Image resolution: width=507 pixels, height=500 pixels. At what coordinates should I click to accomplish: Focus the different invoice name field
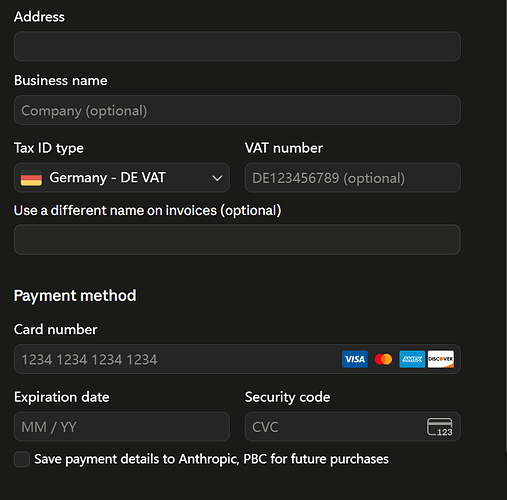[237, 240]
